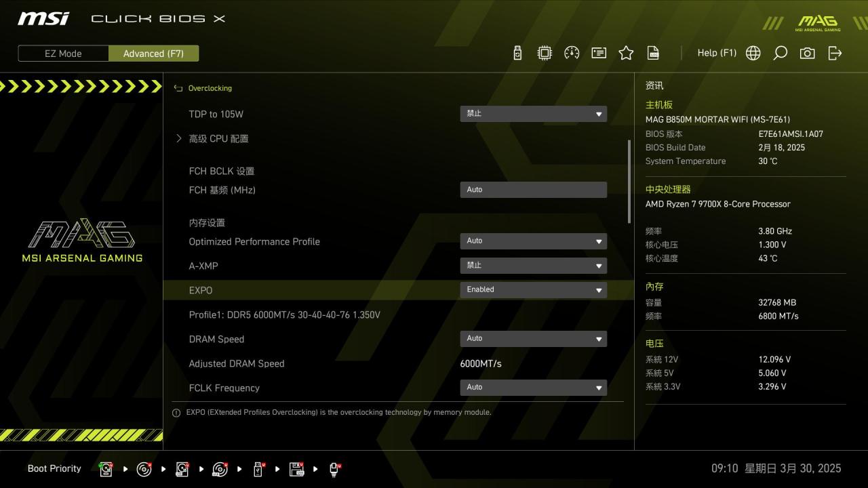
Task: Click the 5.060 V system voltage value
Action: coord(772,373)
